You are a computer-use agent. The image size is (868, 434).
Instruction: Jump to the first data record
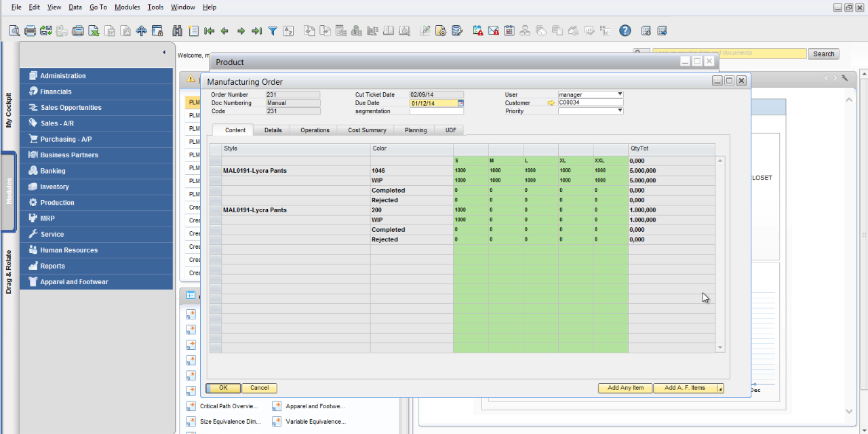[209, 31]
